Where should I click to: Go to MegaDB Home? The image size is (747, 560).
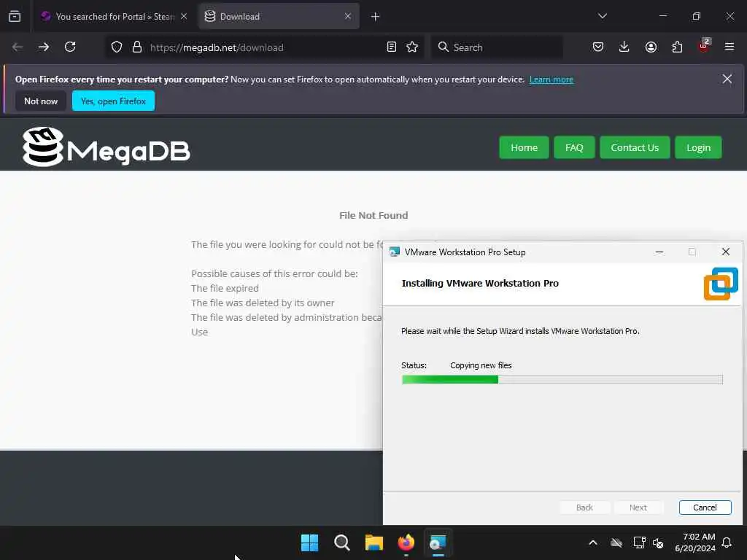524,147
